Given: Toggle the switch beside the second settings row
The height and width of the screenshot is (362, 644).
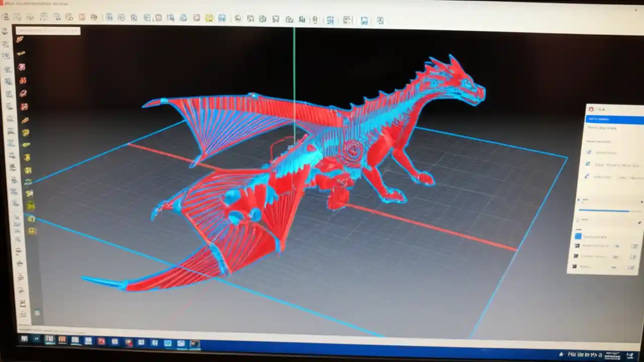Looking at the screenshot, I should coord(632,257).
